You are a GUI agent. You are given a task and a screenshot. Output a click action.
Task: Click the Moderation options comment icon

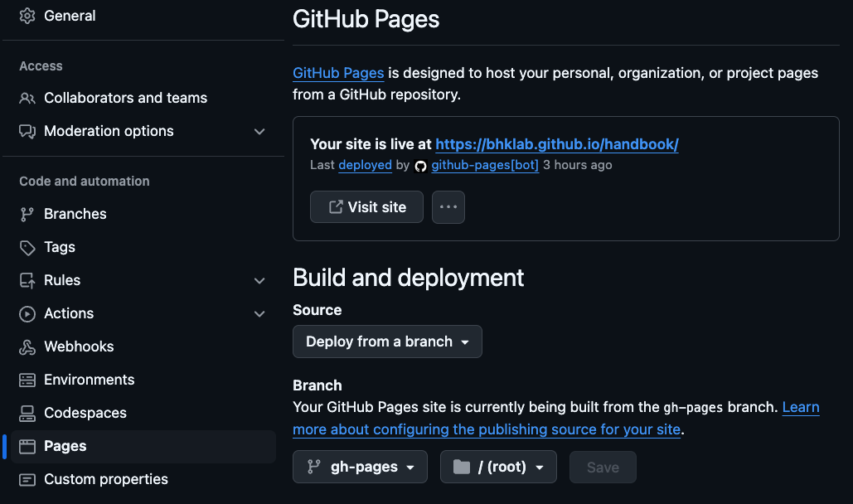coord(27,131)
